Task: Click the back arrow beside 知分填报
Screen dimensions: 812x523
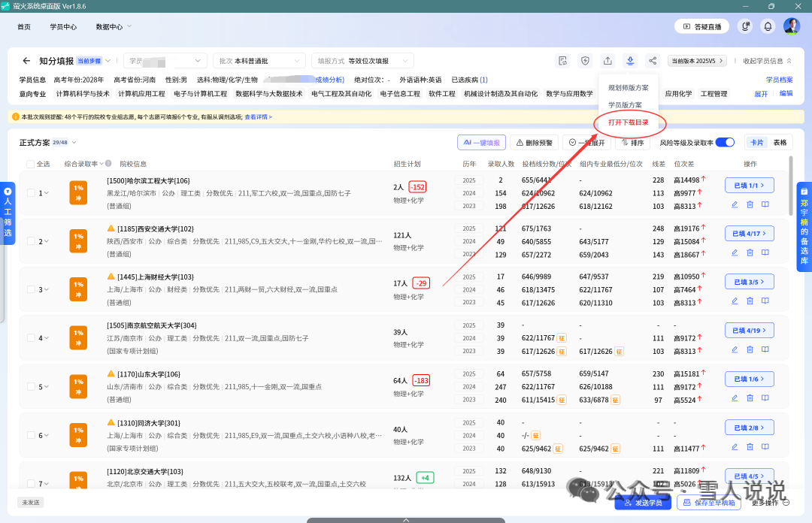Action: pyautogui.click(x=26, y=61)
